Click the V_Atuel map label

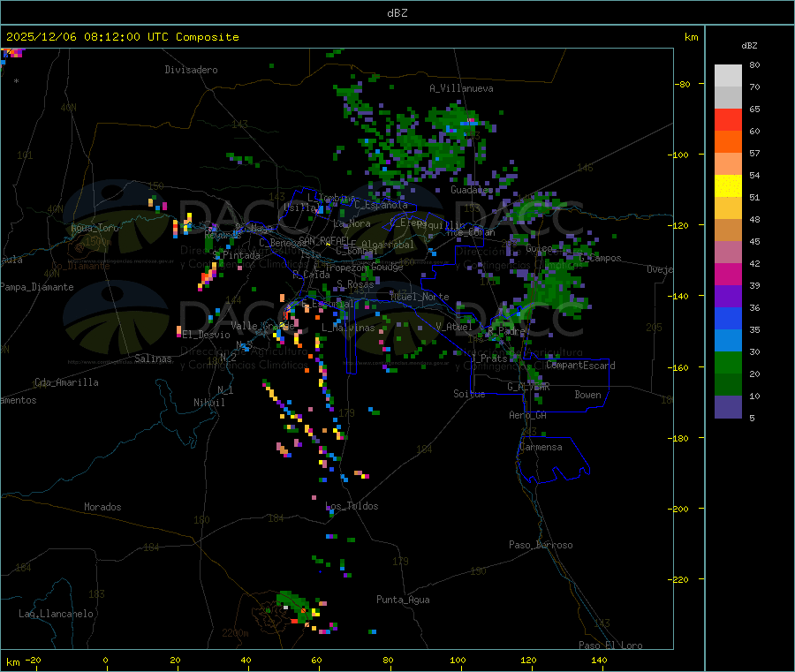coord(454,328)
